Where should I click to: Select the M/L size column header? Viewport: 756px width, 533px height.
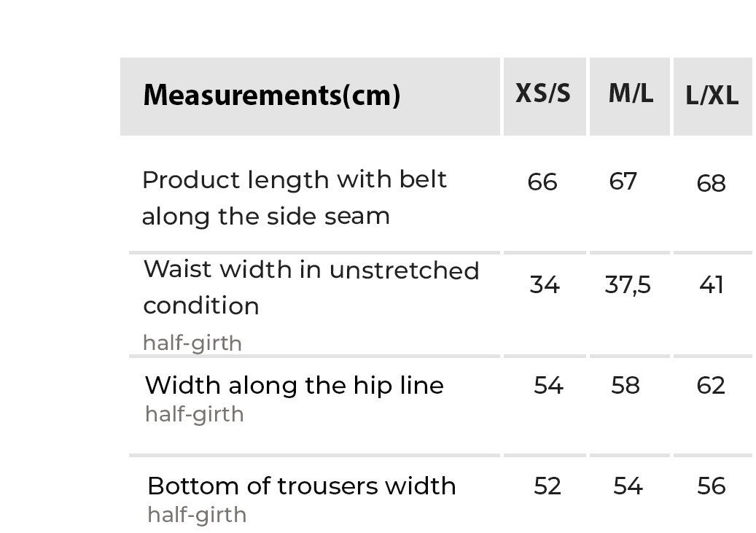pos(631,94)
